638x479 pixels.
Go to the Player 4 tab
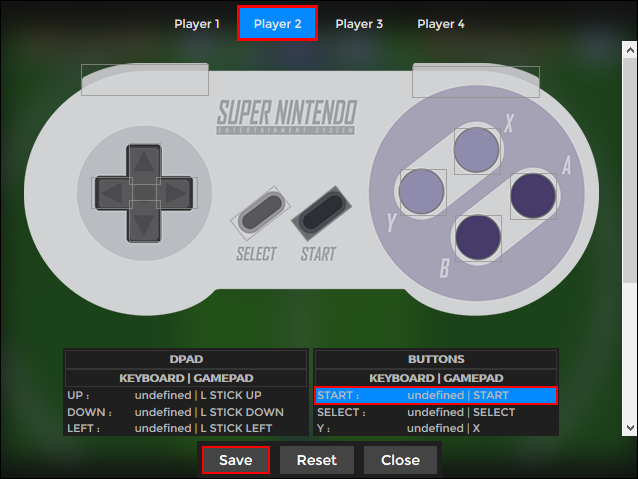point(441,24)
